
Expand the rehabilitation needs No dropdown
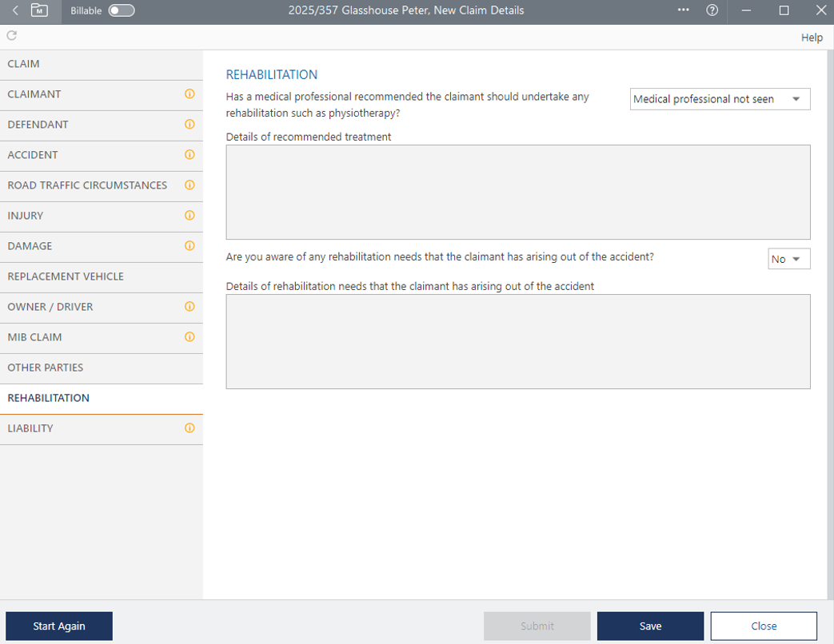[x=788, y=259]
